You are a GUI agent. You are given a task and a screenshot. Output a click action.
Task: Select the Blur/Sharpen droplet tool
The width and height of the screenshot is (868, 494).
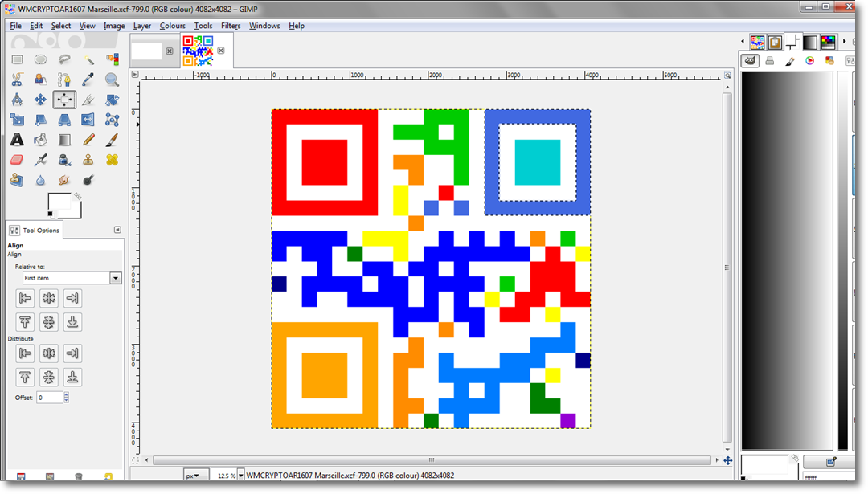pyautogui.click(x=40, y=180)
